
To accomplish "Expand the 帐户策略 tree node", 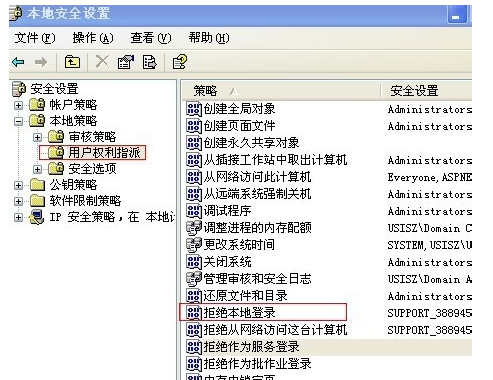I will (18, 105).
